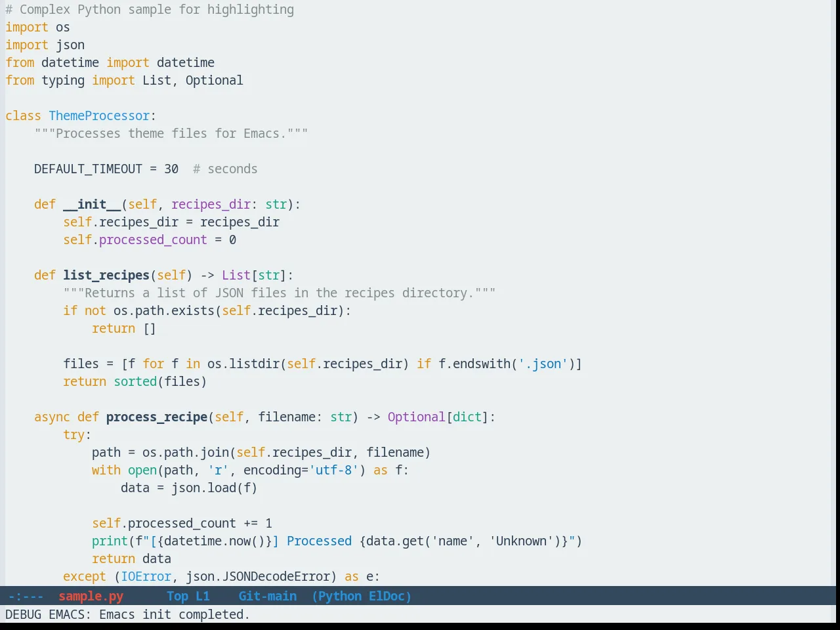This screenshot has width=840, height=630.
Task: Click 'json.load(f)' call
Action: point(215,488)
